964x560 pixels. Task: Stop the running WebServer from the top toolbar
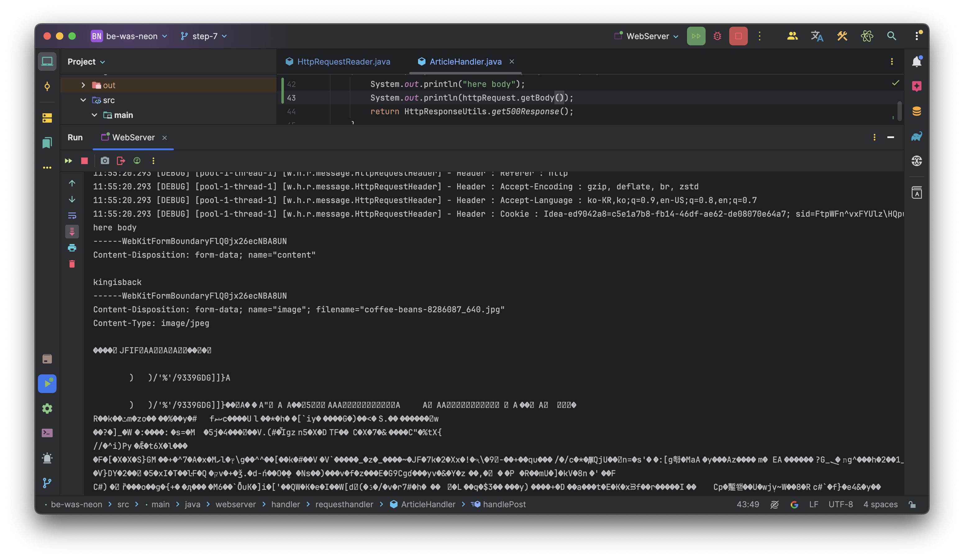738,36
